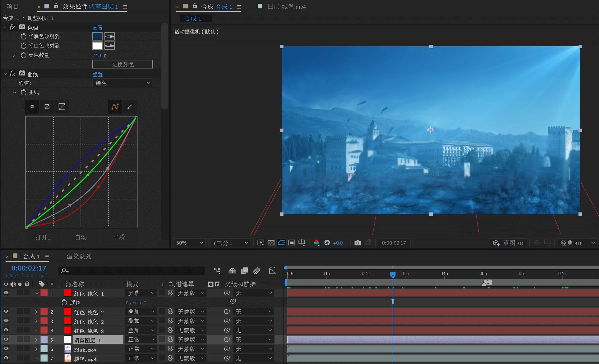Click the 0:00:02:17 timecode in timeline
The width and height of the screenshot is (599, 364).
(29, 268)
